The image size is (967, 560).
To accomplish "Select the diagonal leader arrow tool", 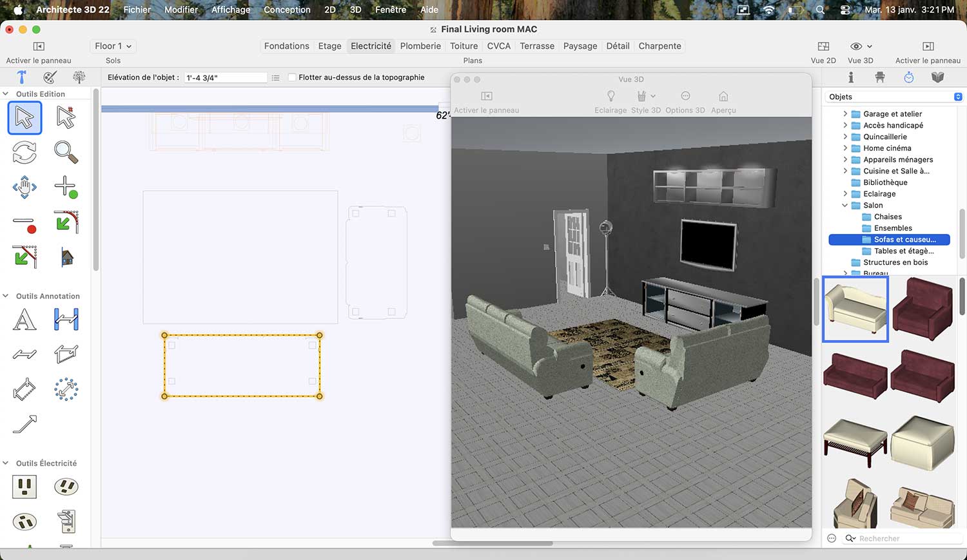I will click(24, 424).
